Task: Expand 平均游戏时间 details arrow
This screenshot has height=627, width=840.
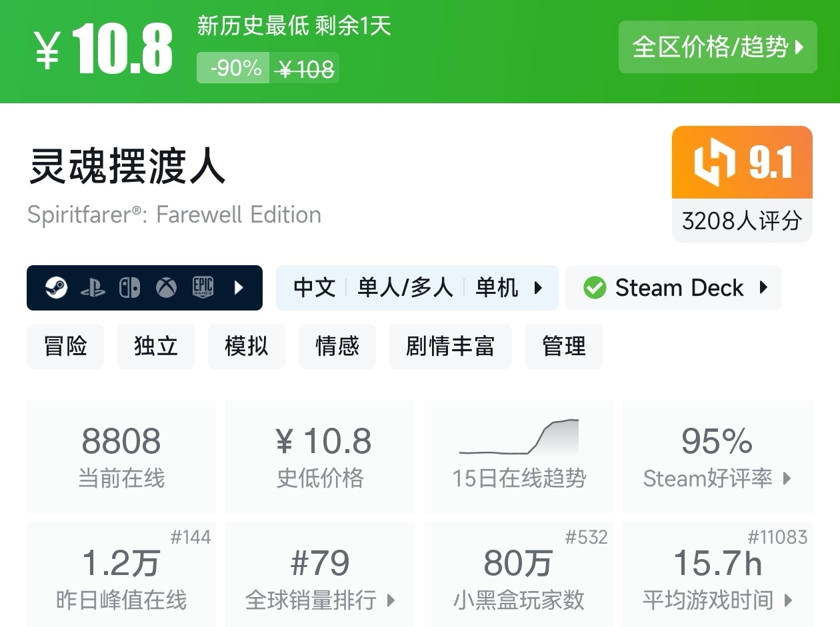Action: [x=788, y=600]
